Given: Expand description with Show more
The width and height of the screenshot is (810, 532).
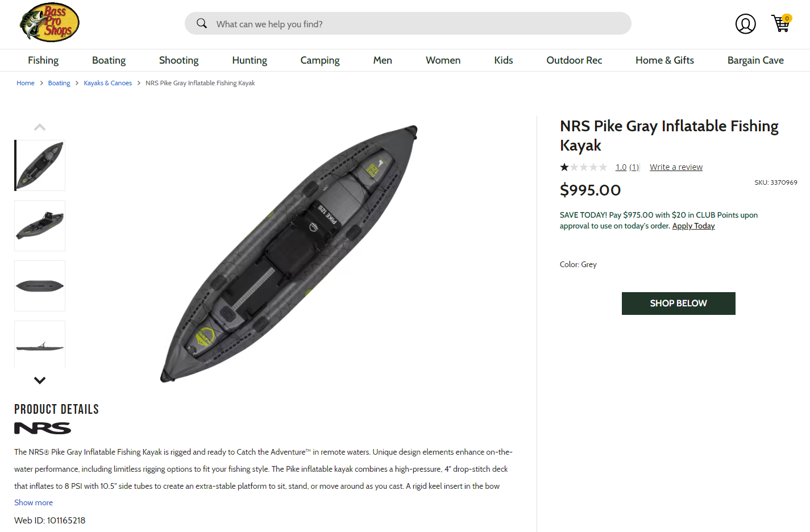Looking at the screenshot, I should [33, 502].
